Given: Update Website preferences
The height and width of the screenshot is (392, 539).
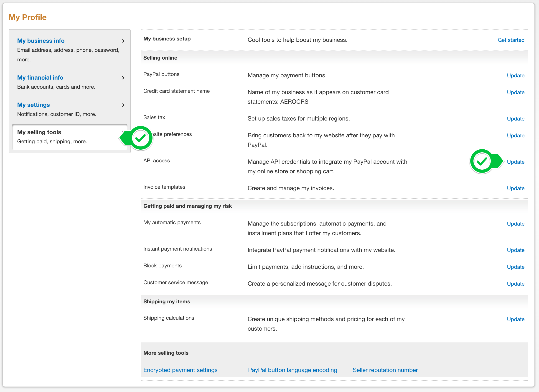Looking at the screenshot, I should click(516, 136).
